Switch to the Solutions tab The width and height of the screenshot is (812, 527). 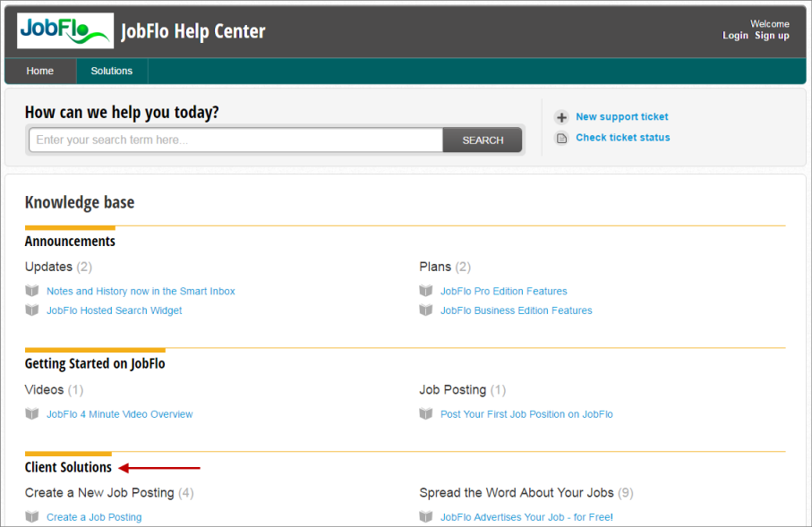(x=112, y=71)
